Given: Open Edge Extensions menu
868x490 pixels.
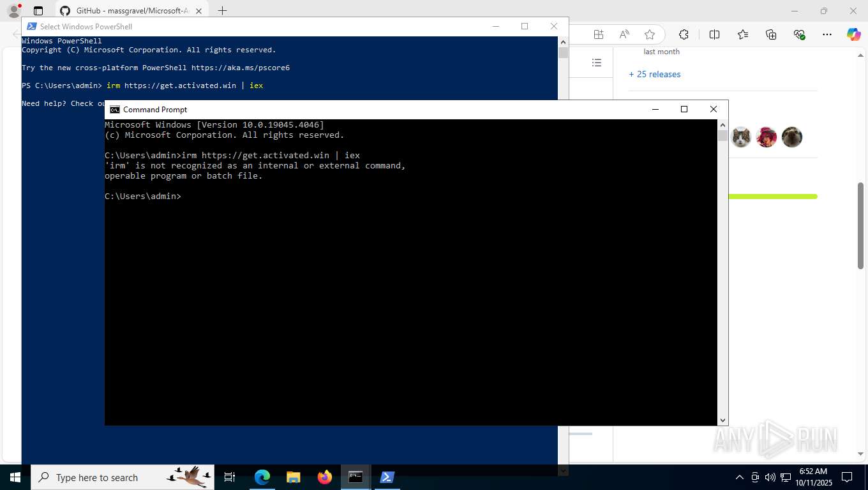Looking at the screenshot, I should pyautogui.click(x=684, y=34).
